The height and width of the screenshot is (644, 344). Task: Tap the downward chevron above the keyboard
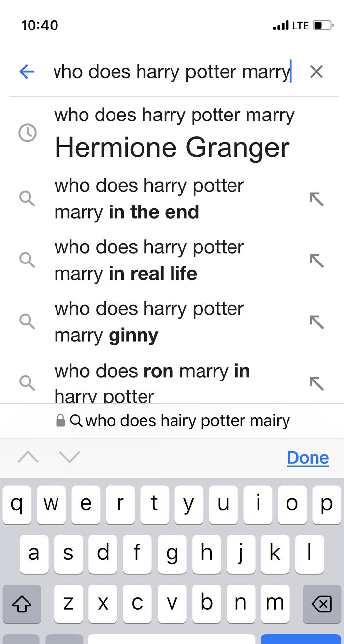pos(69,457)
